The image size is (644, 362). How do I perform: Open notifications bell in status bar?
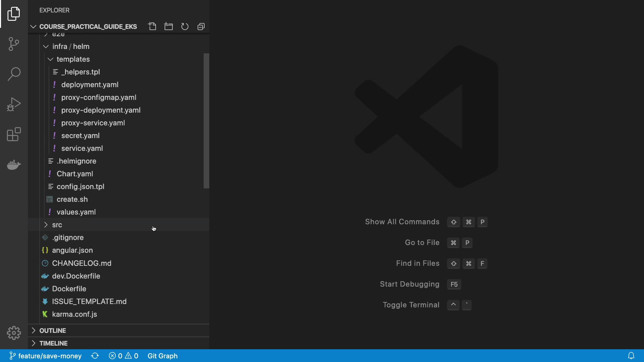[x=631, y=356]
